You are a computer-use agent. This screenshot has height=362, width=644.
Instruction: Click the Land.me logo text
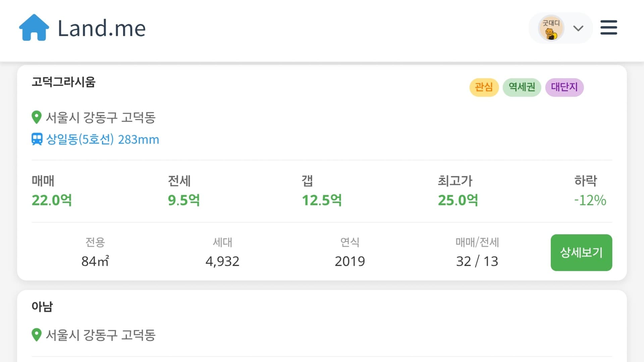(x=101, y=28)
